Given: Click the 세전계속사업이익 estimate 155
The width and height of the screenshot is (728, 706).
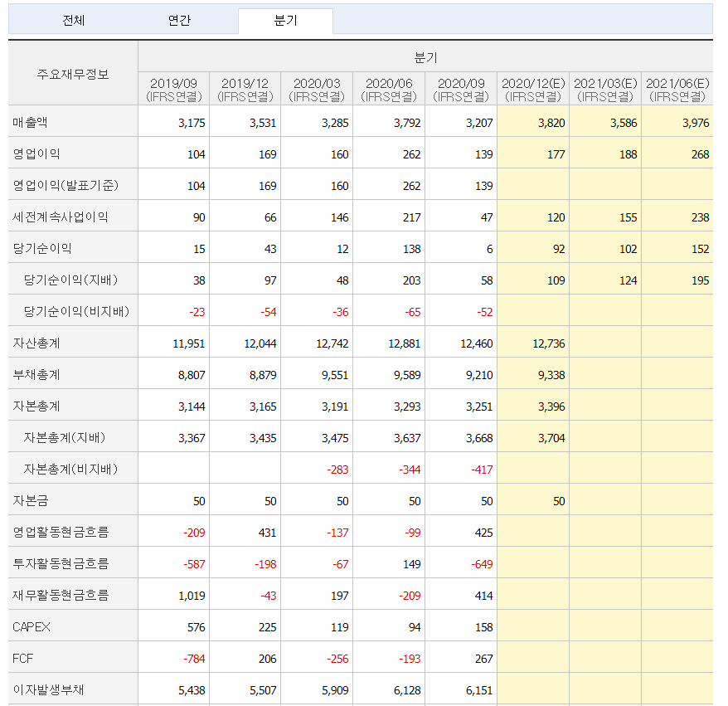Looking at the screenshot, I should pos(629,218).
